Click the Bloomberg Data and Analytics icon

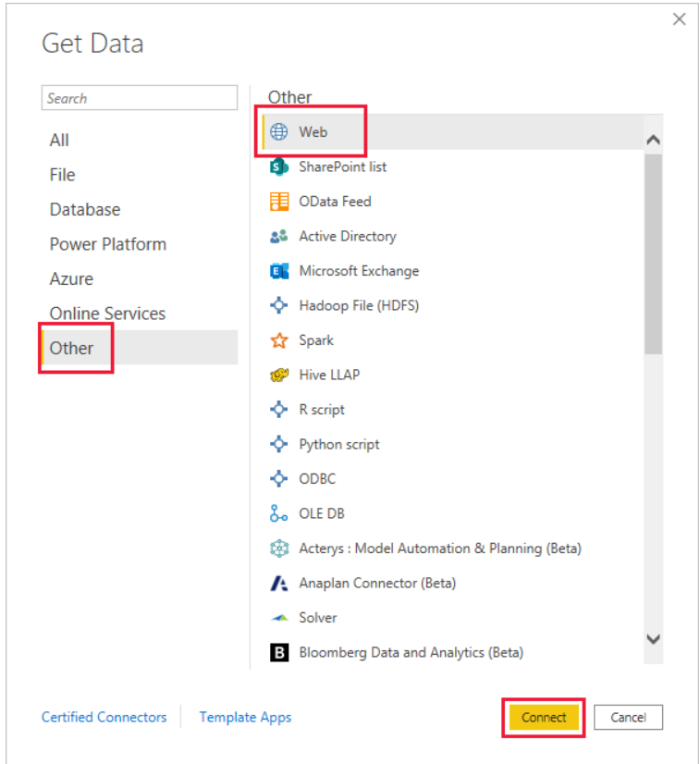coord(279,652)
